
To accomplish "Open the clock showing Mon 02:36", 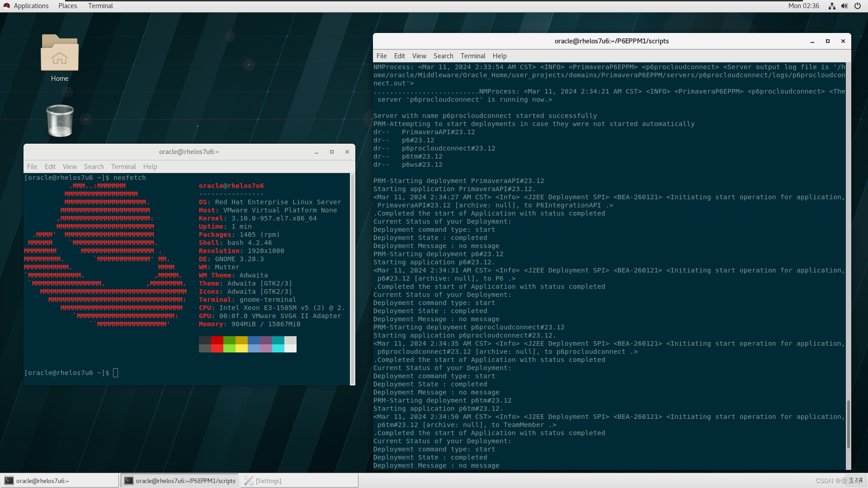I will click(803, 6).
